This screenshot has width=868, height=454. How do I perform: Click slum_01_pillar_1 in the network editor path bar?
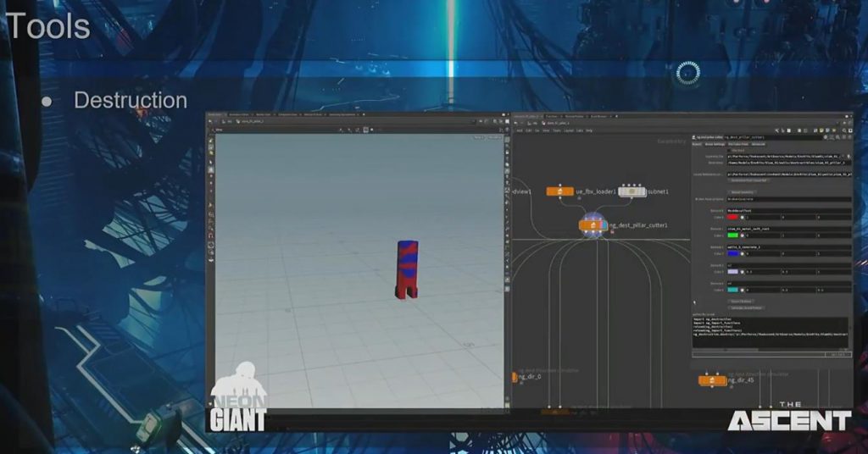pos(558,123)
